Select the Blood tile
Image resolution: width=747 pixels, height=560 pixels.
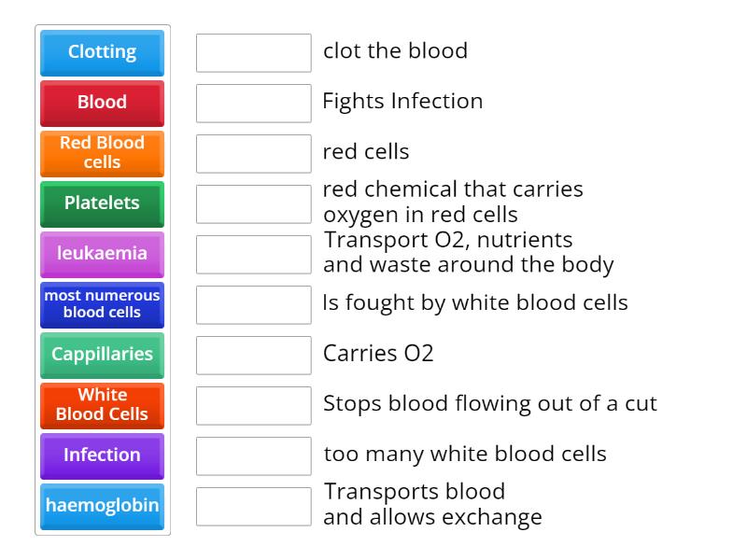point(102,103)
